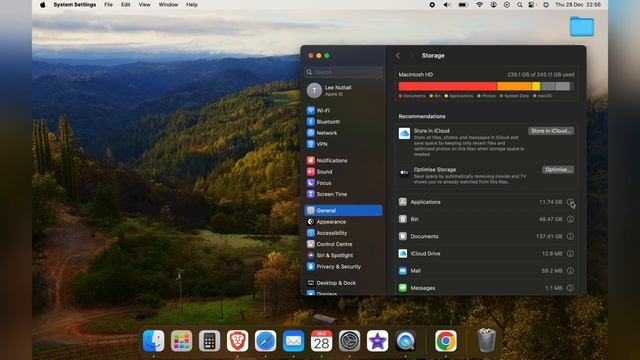
Task: Click the date and time in menu bar
Action: tap(578, 5)
